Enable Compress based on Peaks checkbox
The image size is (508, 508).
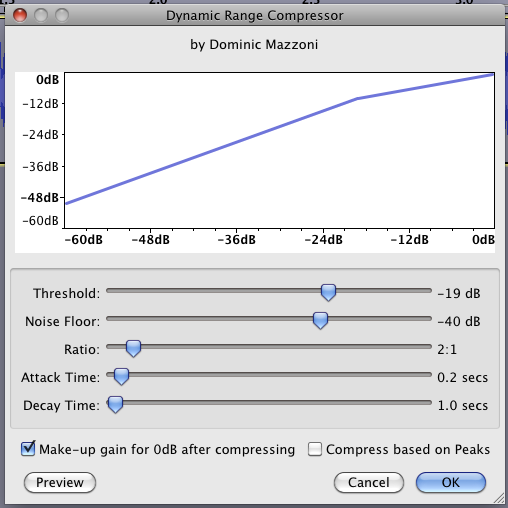315,449
